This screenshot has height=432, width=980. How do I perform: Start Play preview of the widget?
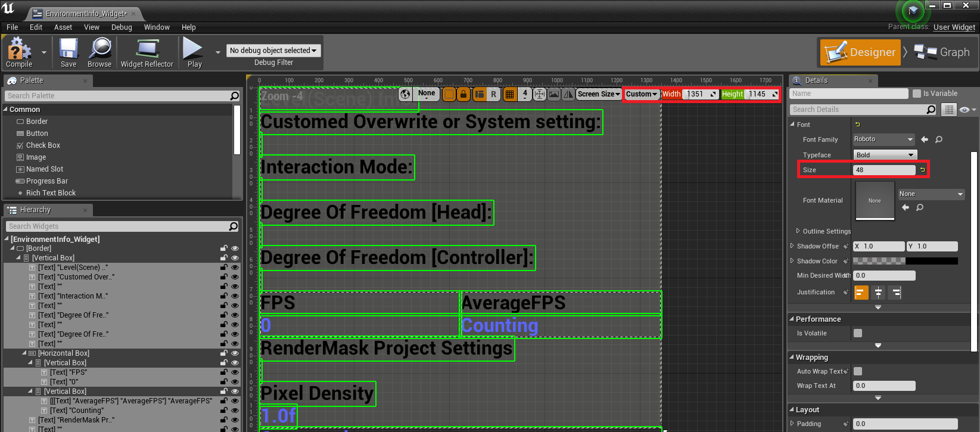[x=194, y=52]
